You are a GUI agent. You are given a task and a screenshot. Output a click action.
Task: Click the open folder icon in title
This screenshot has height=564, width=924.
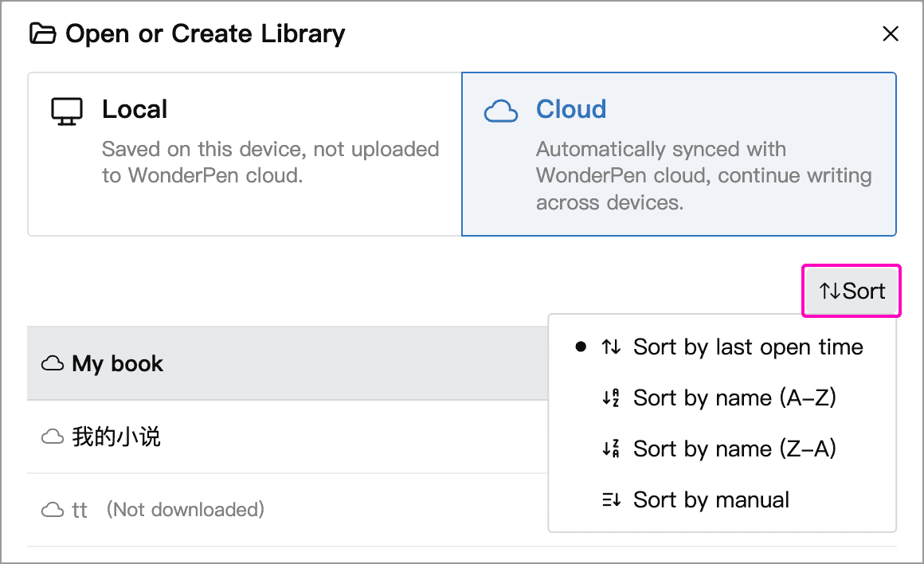click(x=43, y=33)
